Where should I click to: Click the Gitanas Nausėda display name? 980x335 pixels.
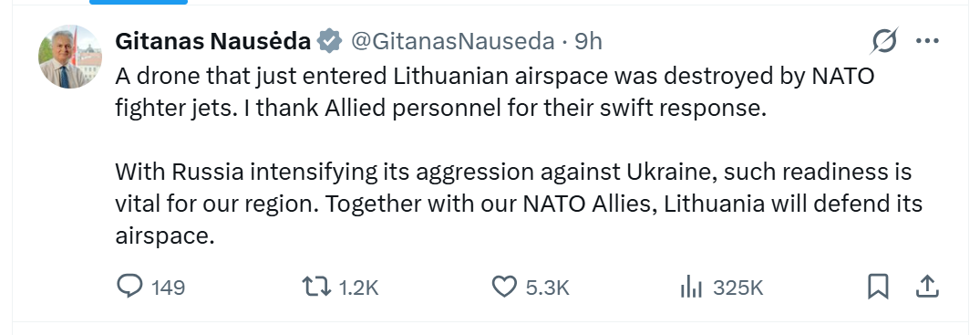point(213,41)
